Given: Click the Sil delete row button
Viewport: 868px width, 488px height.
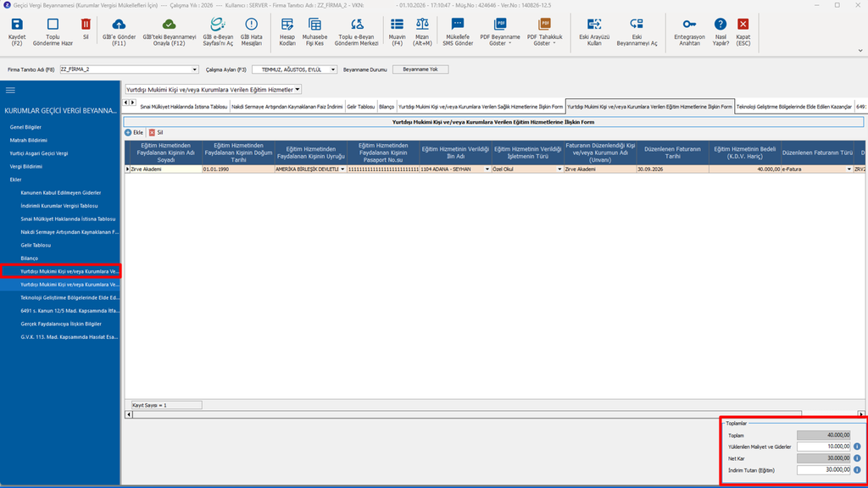Looking at the screenshot, I should [x=156, y=133].
